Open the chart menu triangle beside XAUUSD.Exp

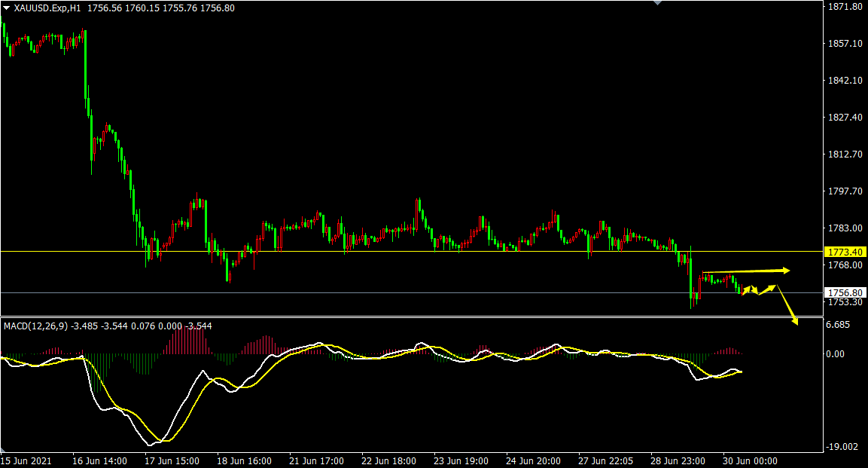[x=6, y=8]
